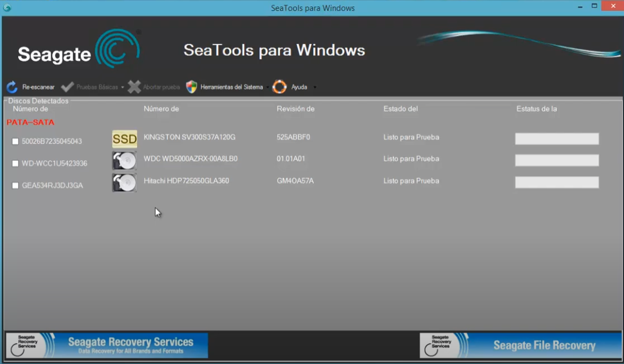624x364 pixels.
Task: Open the Seagate Recovery Services banner
Action: (107, 345)
